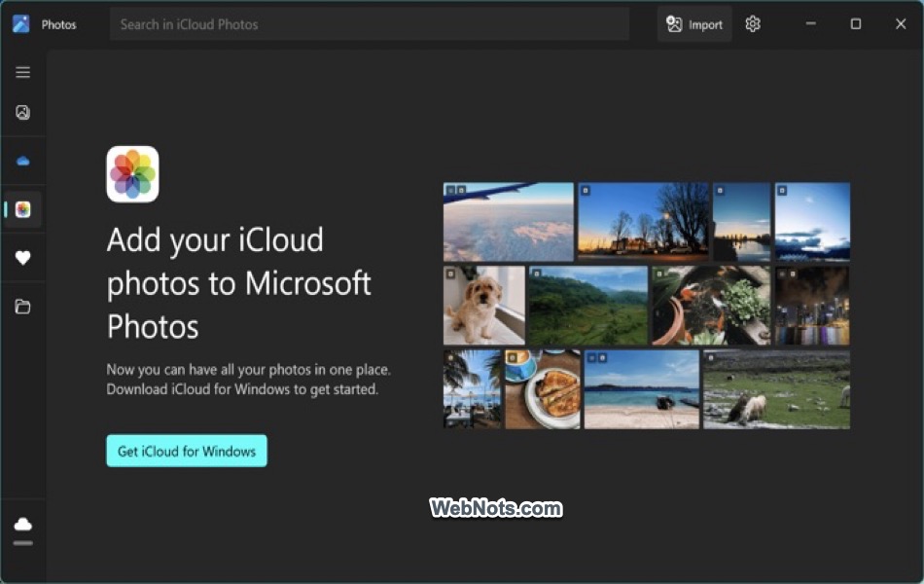This screenshot has width=924, height=584.
Task: Open the fluffy dog photo thumbnail
Action: [483, 306]
